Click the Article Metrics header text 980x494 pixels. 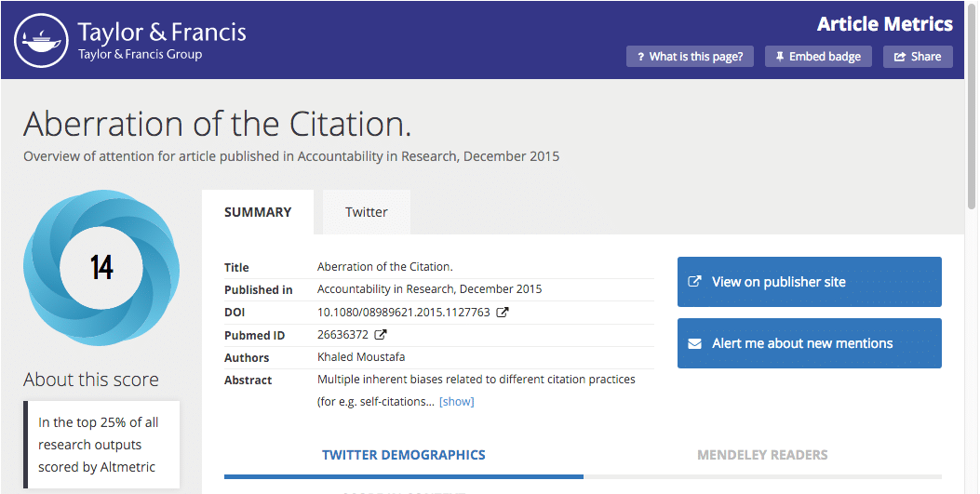(x=885, y=24)
